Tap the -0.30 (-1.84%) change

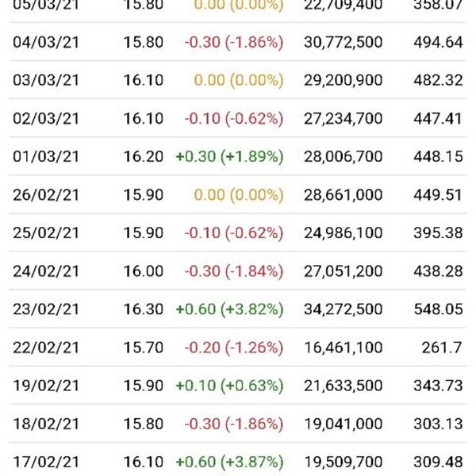pos(234,271)
